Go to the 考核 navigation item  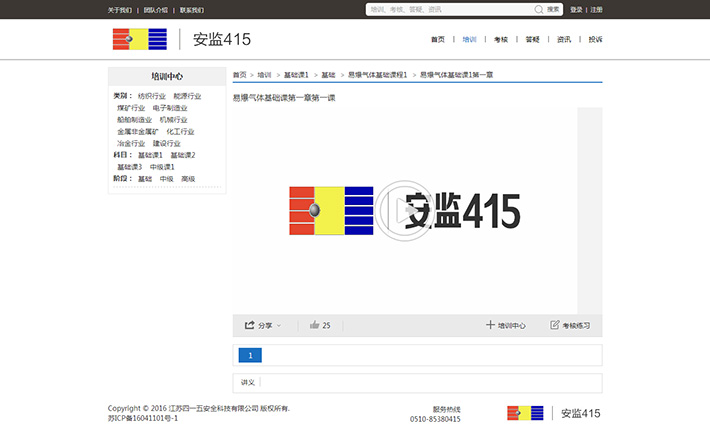[501, 39]
